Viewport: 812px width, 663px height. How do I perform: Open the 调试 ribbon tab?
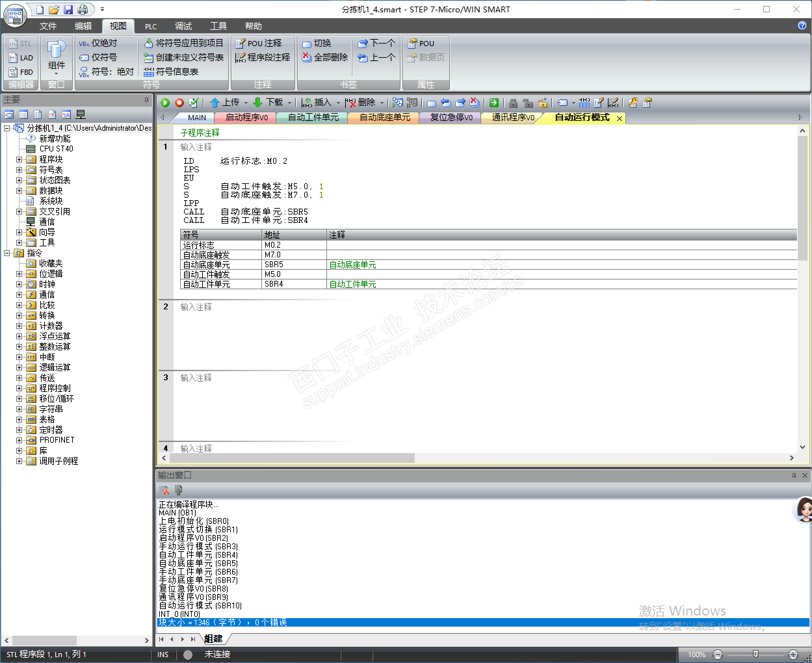pyautogui.click(x=183, y=26)
